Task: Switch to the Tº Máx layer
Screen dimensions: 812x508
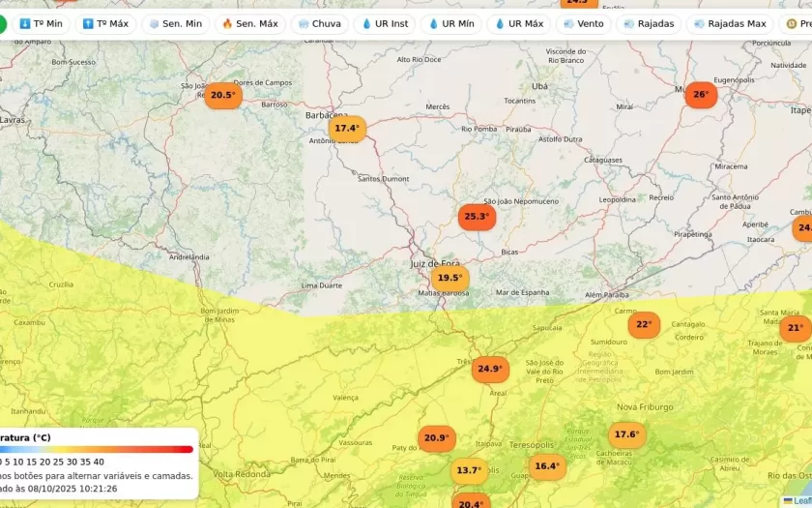Action: [x=105, y=23]
